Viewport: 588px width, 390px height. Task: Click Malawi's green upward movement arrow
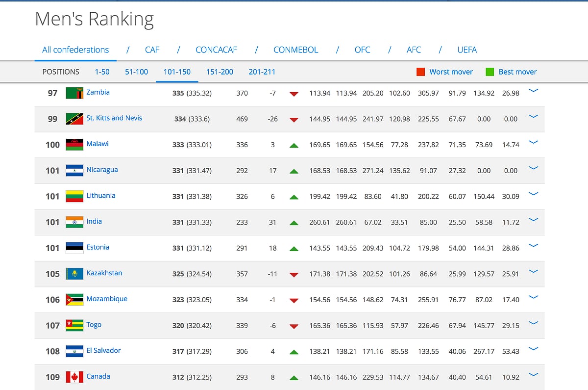294,144
